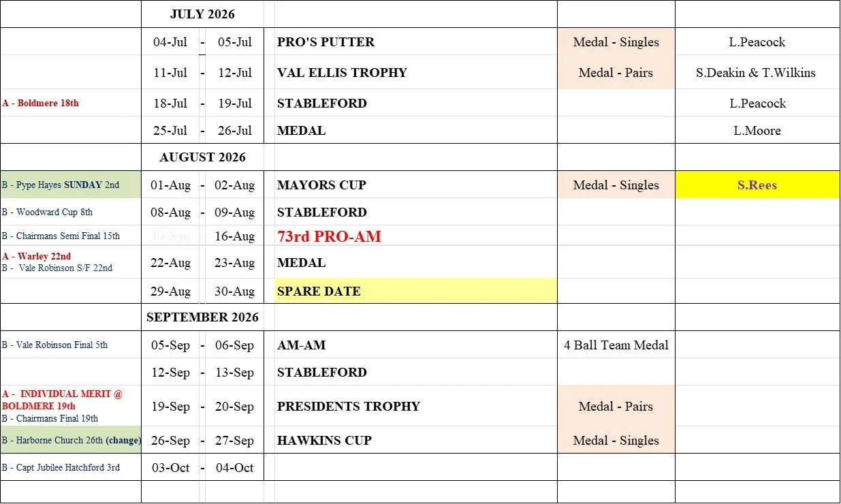Viewport: 841px width, 504px height.
Task: Click the Pype Hayes SUNDAY 2nd cell
Action: [71, 185]
